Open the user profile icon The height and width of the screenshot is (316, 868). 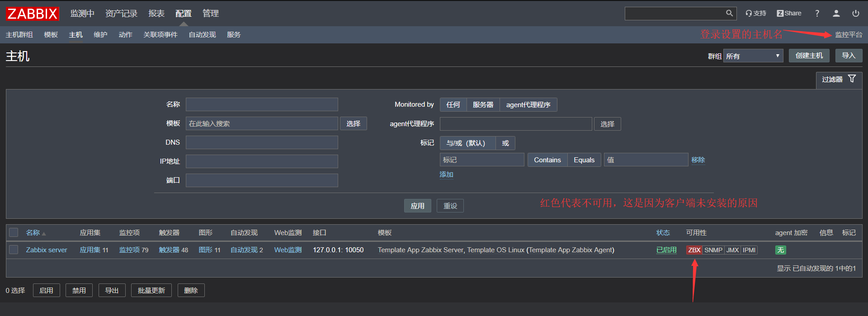point(836,14)
